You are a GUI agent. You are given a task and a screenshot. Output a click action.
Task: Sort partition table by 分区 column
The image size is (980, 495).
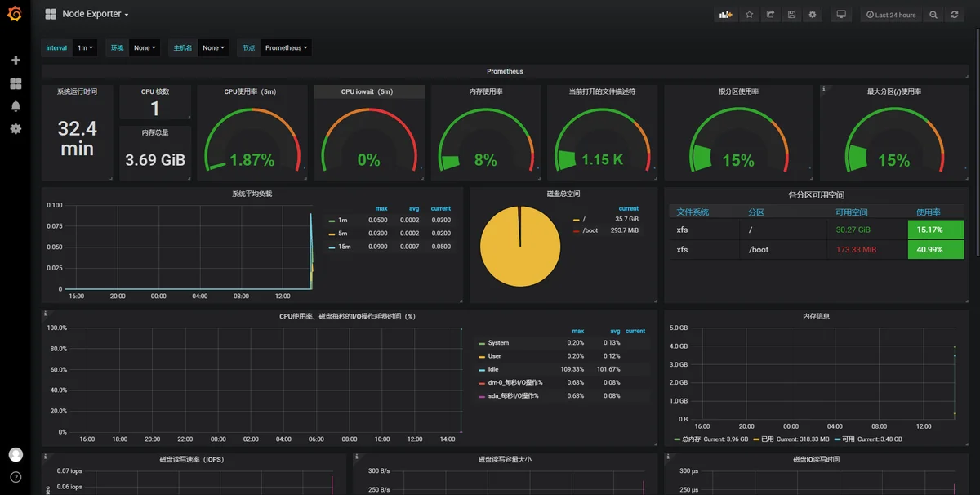tap(756, 212)
